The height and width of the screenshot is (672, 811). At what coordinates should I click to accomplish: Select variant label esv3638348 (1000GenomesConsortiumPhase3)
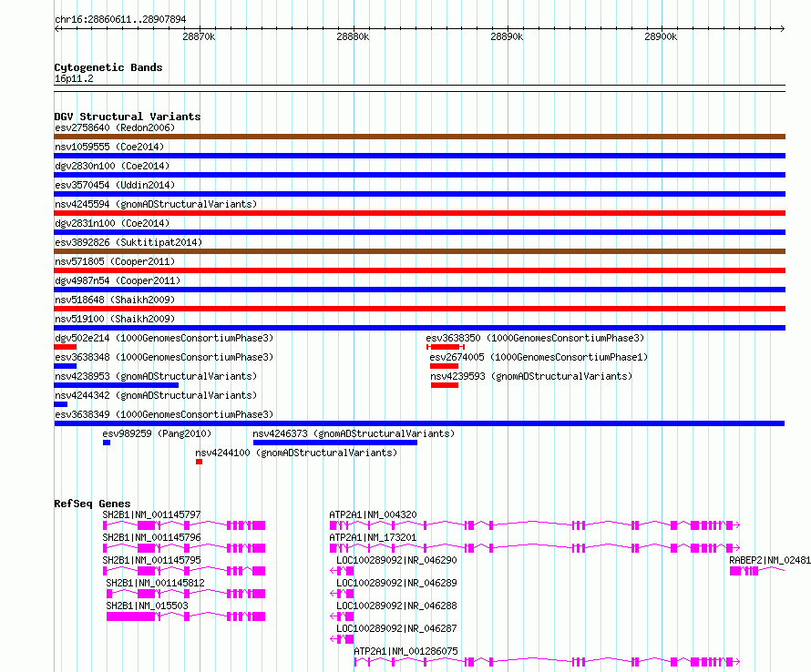coord(164,357)
